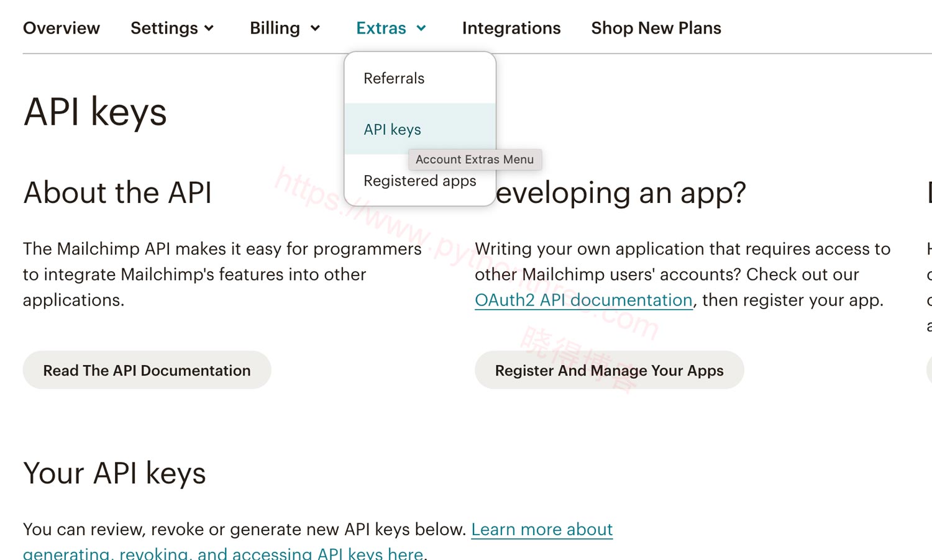The image size is (932, 560).
Task: Click the About the API heading
Action: coord(117,192)
